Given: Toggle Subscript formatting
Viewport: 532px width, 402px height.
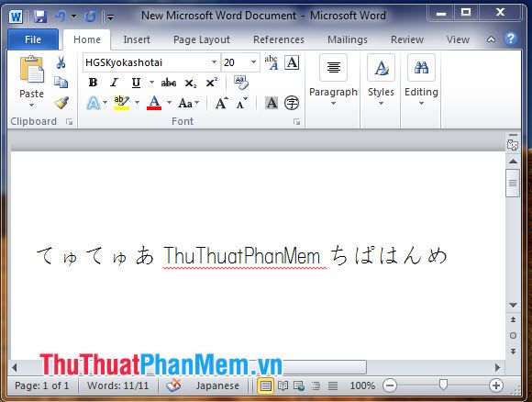Looking at the screenshot, I should [x=191, y=83].
